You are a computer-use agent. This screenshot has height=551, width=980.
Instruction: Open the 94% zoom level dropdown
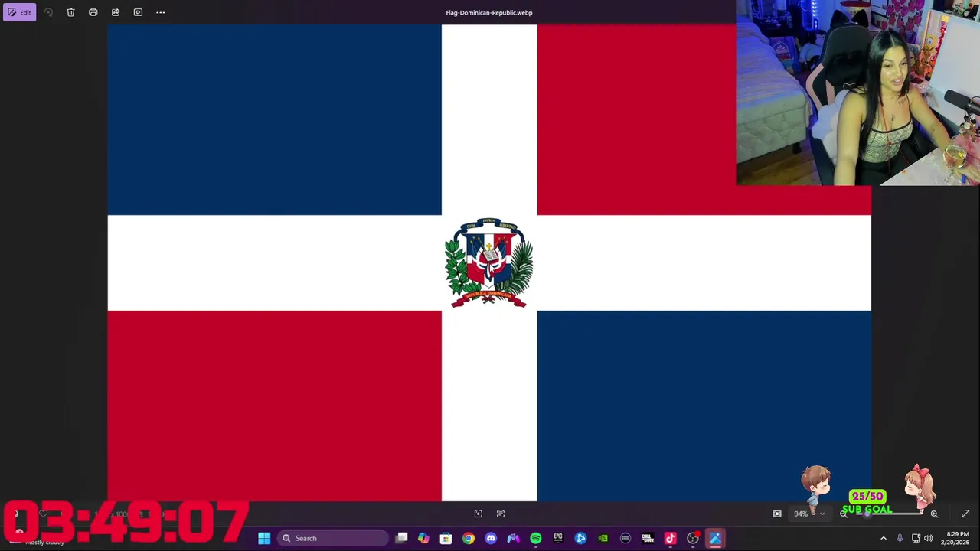click(808, 514)
